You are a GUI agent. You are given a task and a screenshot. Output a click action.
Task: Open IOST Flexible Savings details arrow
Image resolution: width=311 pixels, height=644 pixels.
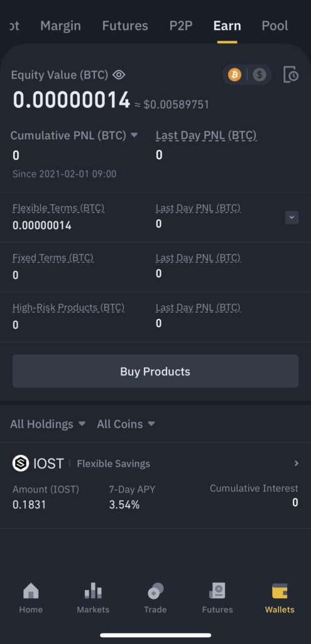point(296,464)
